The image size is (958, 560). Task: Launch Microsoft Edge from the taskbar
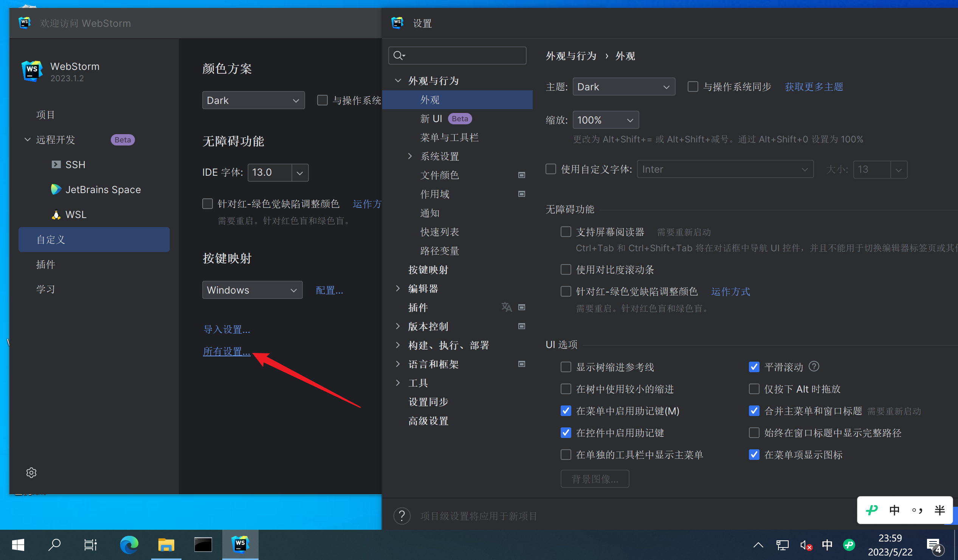(x=129, y=545)
